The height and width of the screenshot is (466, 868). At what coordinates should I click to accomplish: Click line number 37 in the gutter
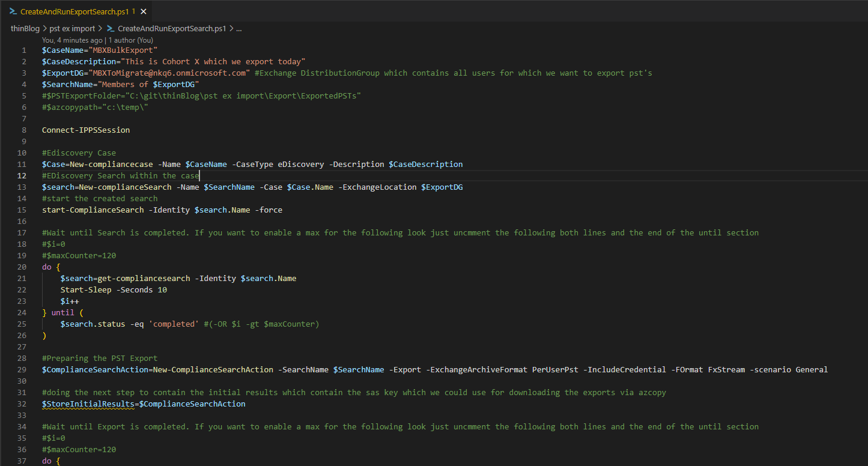tap(22, 461)
